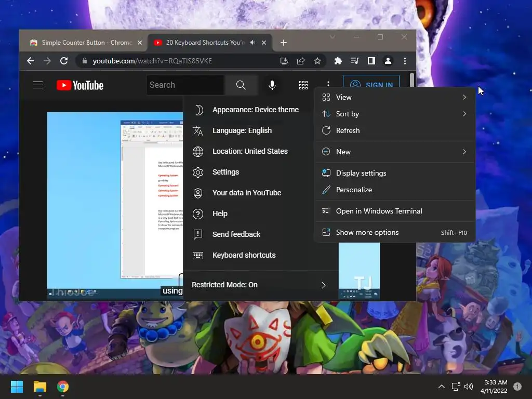This screenshot has height=399, width=532.
Task: Bookmark this page with the star
Action: tap(317, 61)
